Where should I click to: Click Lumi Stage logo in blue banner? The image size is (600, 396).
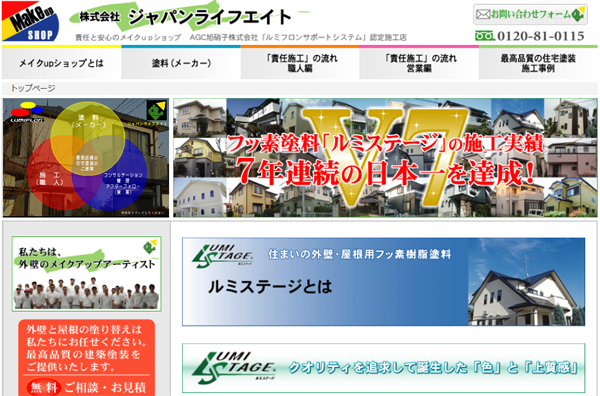tap(222, 255)
